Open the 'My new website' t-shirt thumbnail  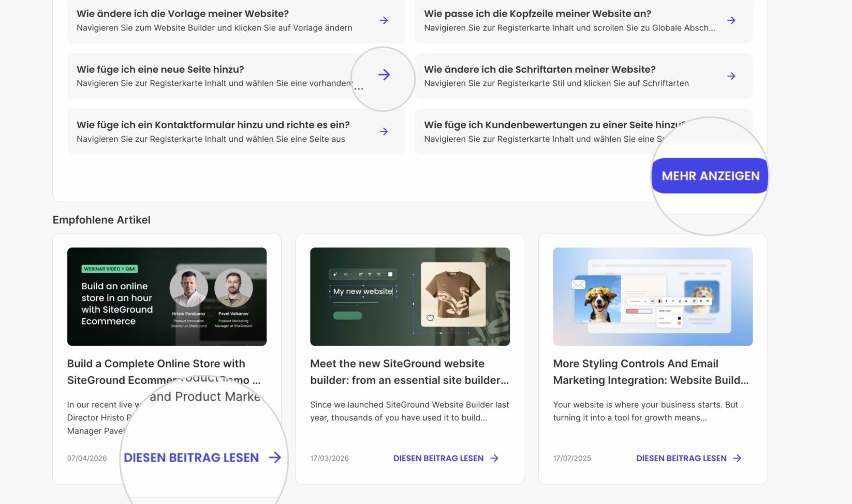(410, 297)
